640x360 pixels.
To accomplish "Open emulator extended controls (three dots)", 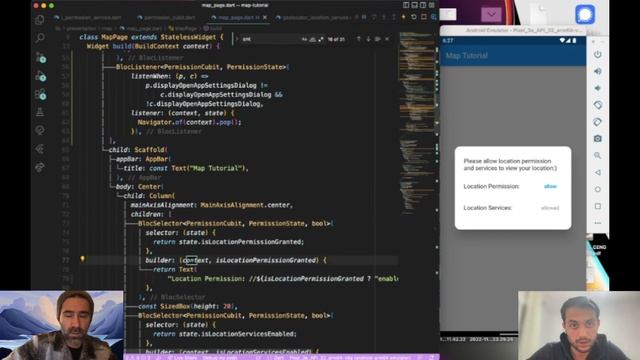I will [x=598, y=223].
